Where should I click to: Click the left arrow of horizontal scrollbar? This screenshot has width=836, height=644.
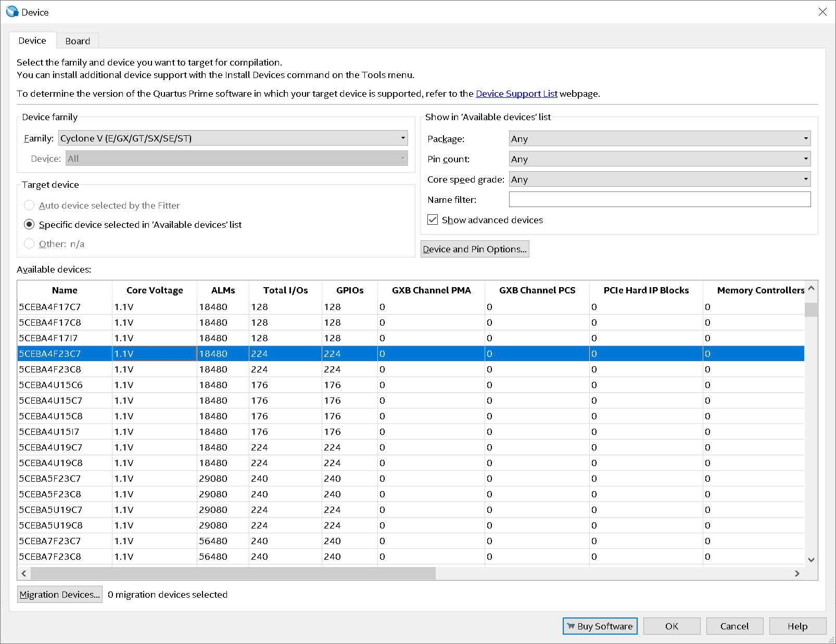coord(24,573)
